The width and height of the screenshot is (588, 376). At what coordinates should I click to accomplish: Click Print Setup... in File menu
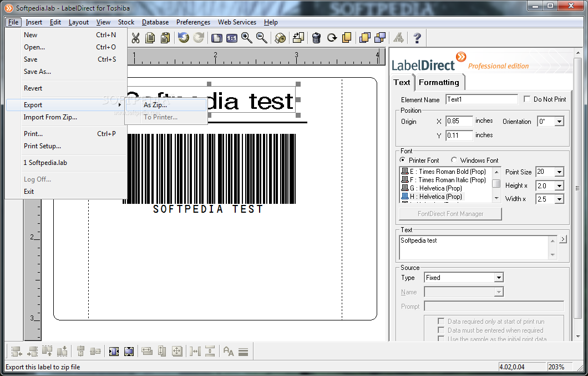(x=42, y=146)
